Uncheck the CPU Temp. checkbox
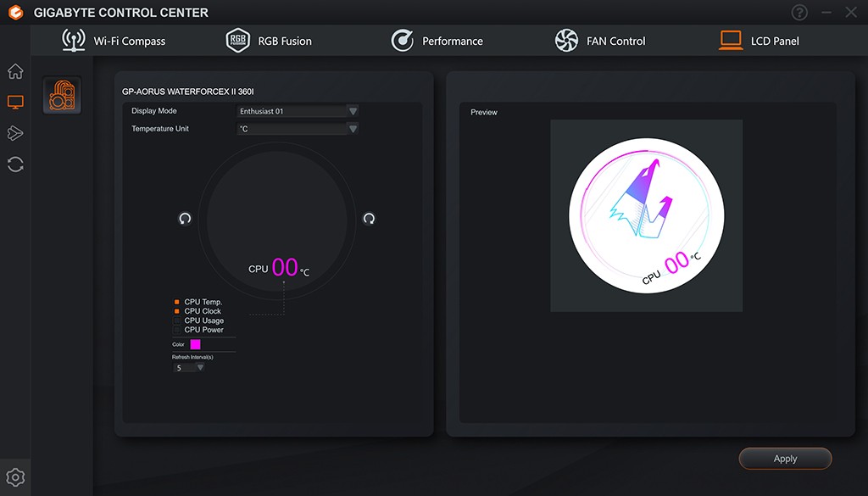Image resolution: width=868 pixels, height=496 pixels. [x=176, y=302]
